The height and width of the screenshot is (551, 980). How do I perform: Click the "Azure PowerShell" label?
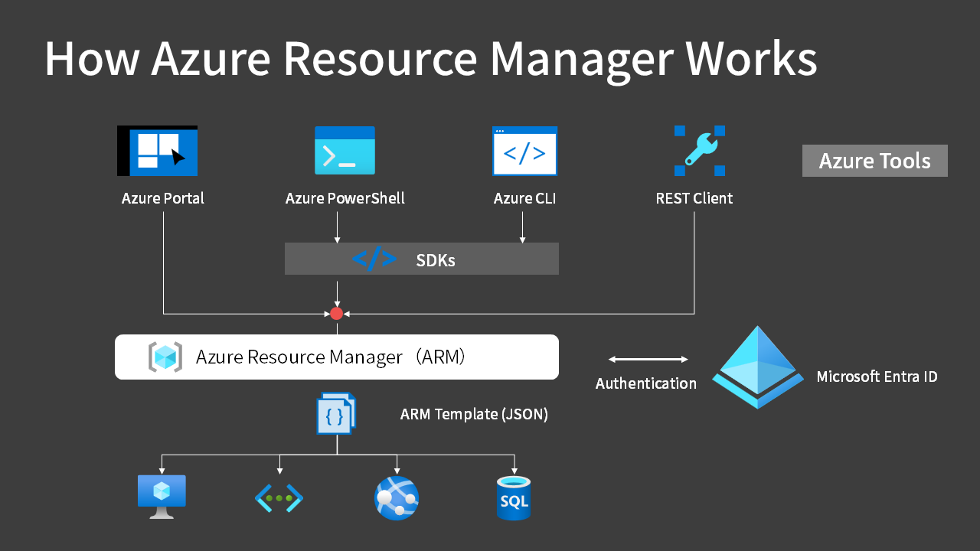(345, 199)
